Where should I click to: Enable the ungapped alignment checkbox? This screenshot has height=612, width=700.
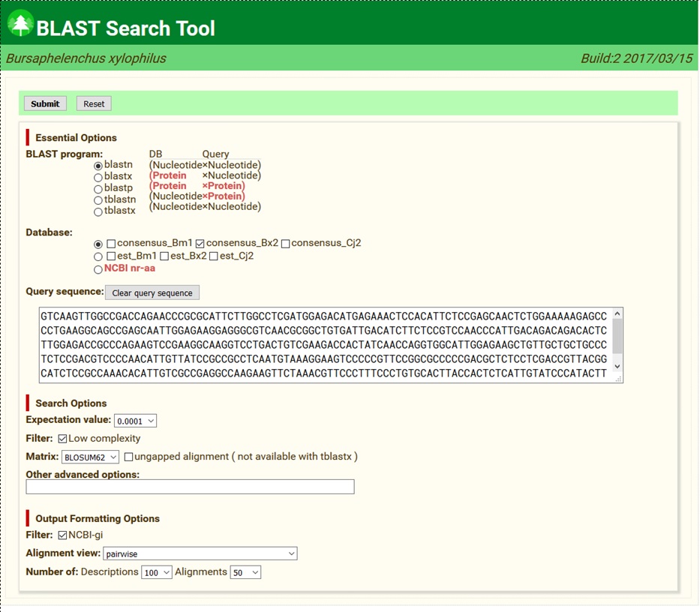[x=129, y=457]
